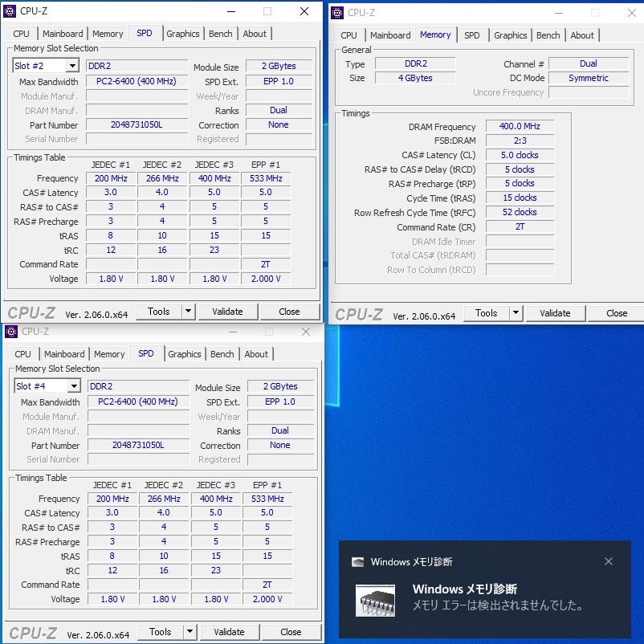Click Close button in Slot #2 window
The height and width of the screenshot is (644, 644).
290,312
